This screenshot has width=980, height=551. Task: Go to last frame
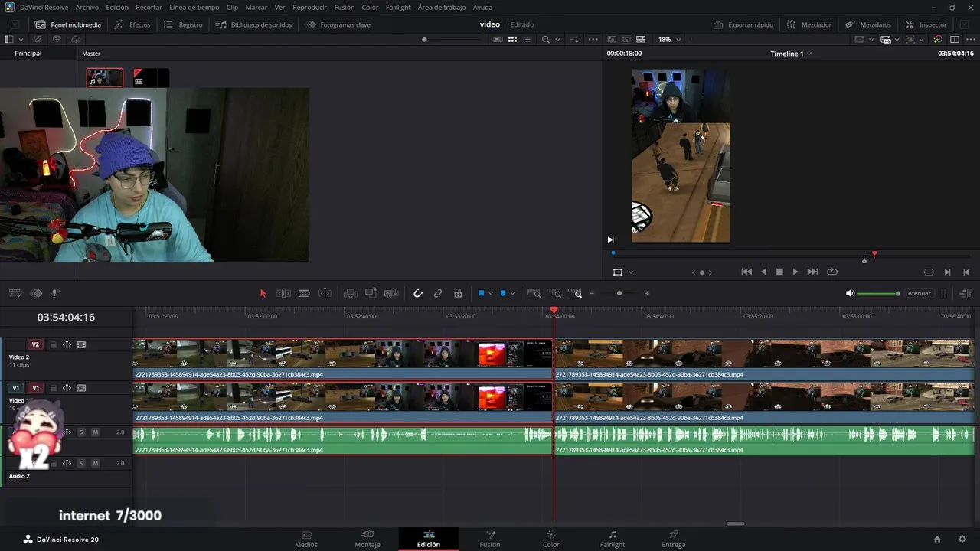tap(812, 272)
